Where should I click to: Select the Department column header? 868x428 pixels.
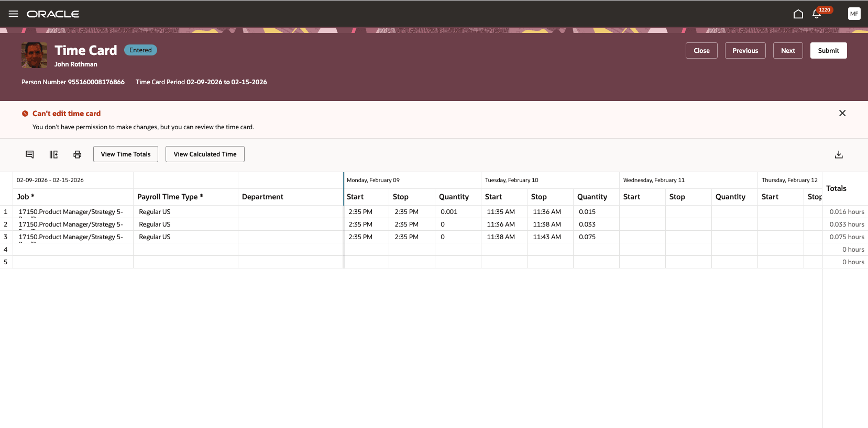point(290,197)
